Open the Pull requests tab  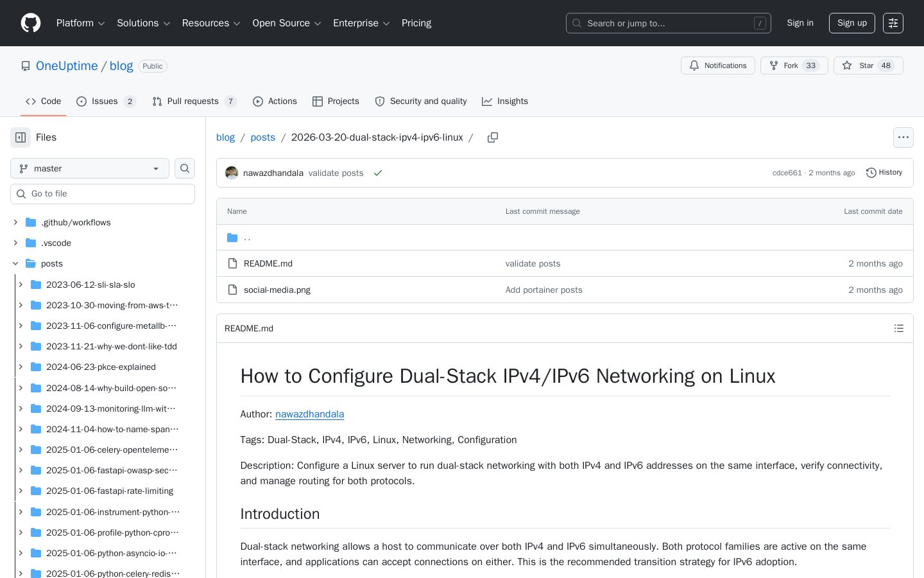click(194, 101)
